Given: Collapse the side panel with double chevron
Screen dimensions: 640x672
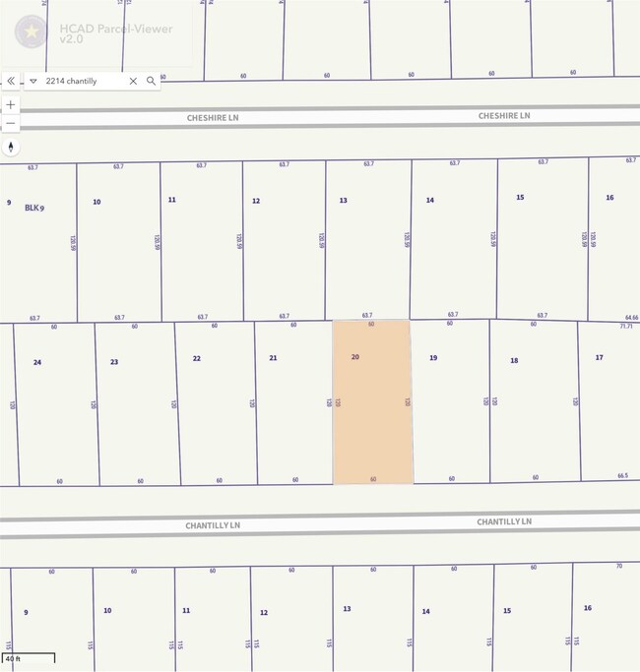Looking at the screenshot, I should click(x=11, y=81).
